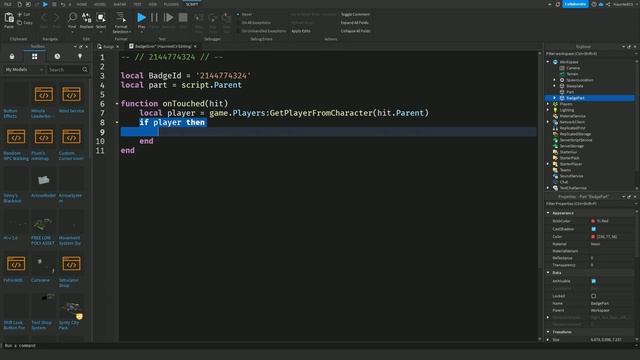Image resolution: width=640 pixels, height=360 pixels.
Task: Select the Toolbox Inventory grid tab
Action: (35, 56)
